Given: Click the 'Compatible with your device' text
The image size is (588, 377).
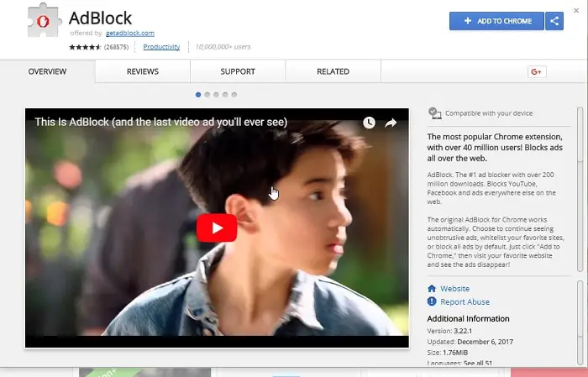Looking at the screenshot, I should click(489, 113).
